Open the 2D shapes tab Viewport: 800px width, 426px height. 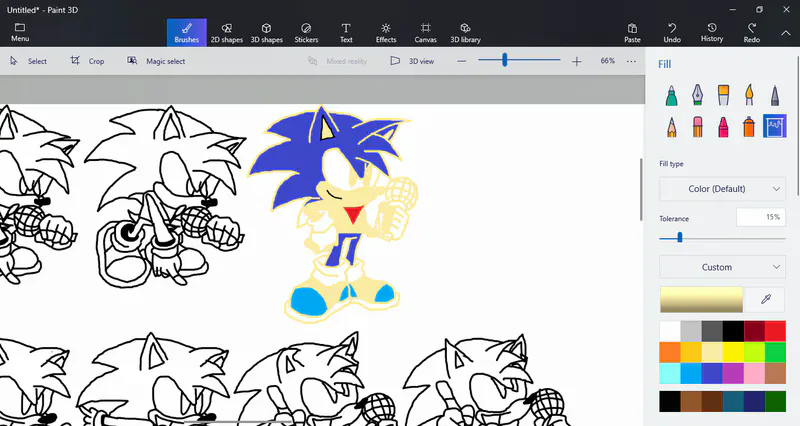[227, 33]
